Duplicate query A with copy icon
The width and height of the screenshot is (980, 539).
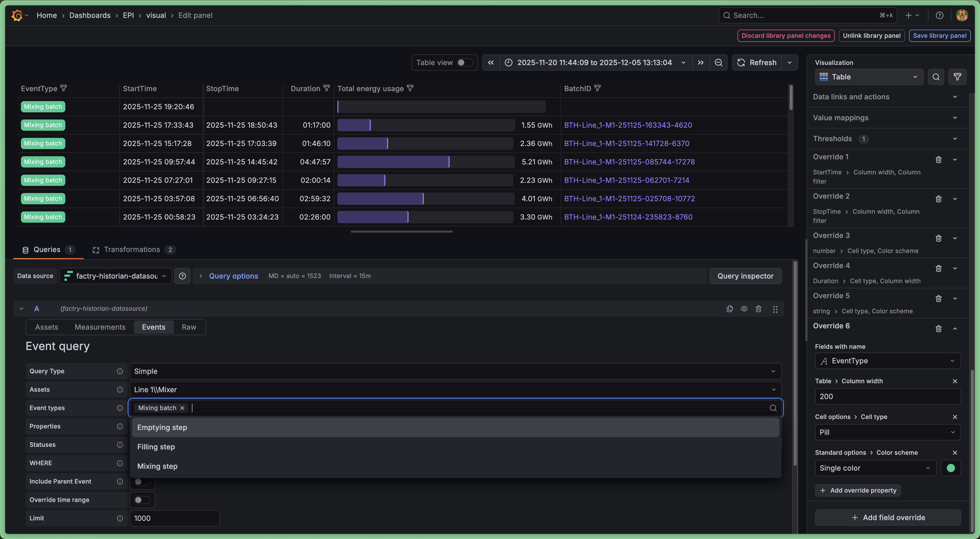click(729, 309)
